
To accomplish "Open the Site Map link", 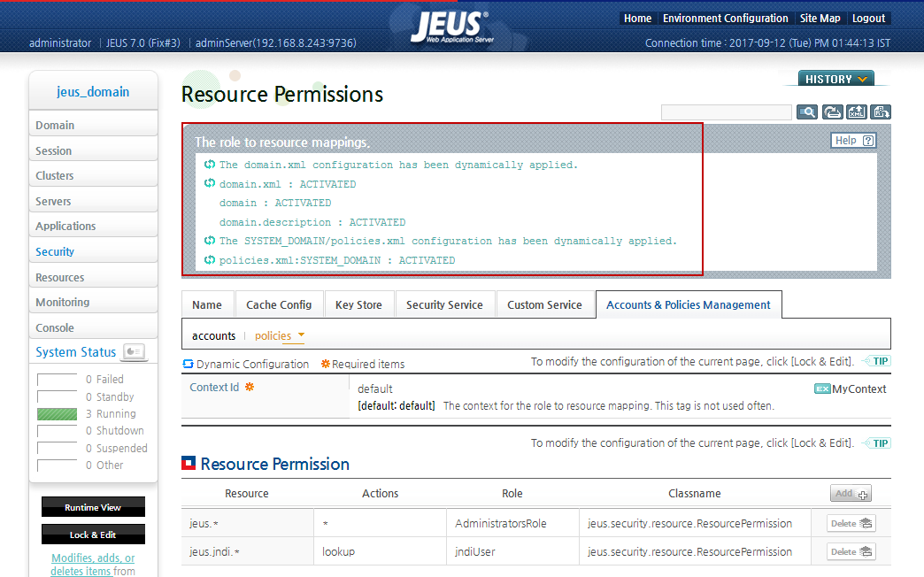I will point(820,19).
